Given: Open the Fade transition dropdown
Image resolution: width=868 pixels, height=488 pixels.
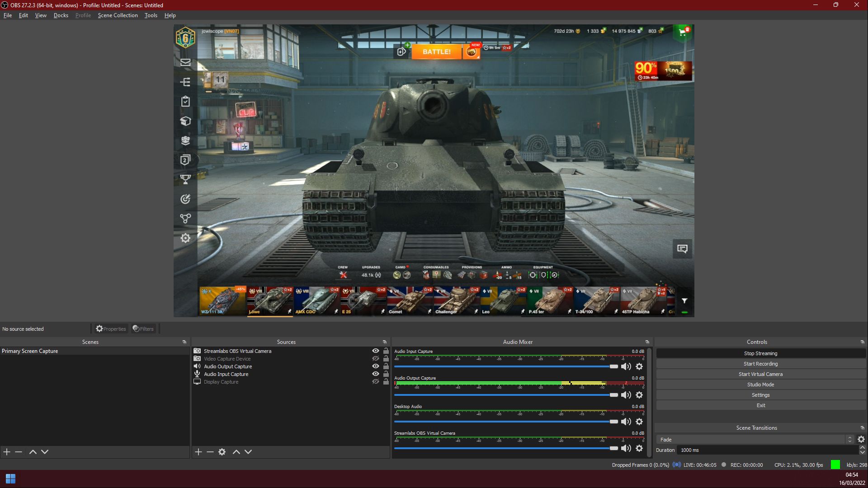Looking at the screenshot, I should [755, 440].
